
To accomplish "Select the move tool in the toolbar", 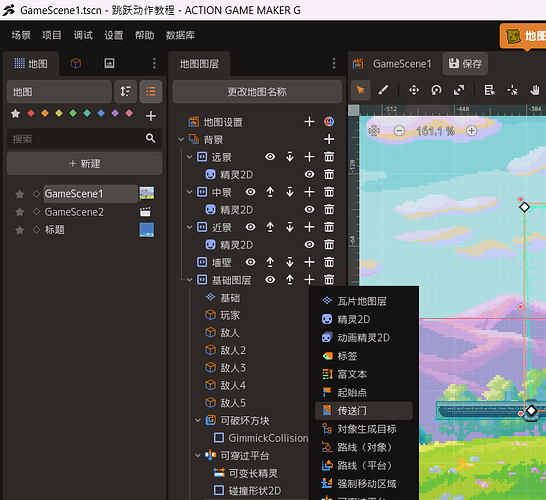I will 414,90.
